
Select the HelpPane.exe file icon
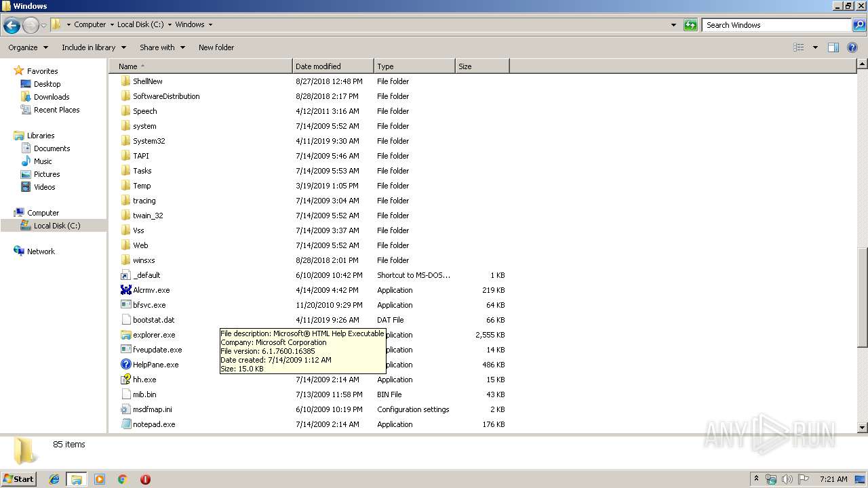[125, 365]
